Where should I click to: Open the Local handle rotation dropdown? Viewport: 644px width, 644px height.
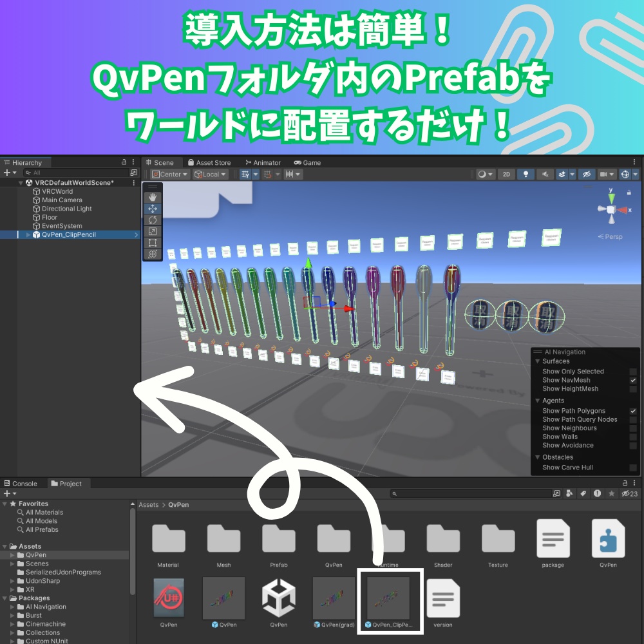pyautogui.click(x=211, y=174)
